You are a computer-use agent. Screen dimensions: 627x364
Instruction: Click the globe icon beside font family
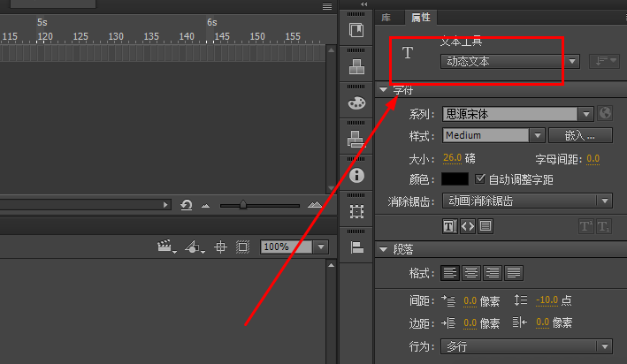tap(605, 113)
